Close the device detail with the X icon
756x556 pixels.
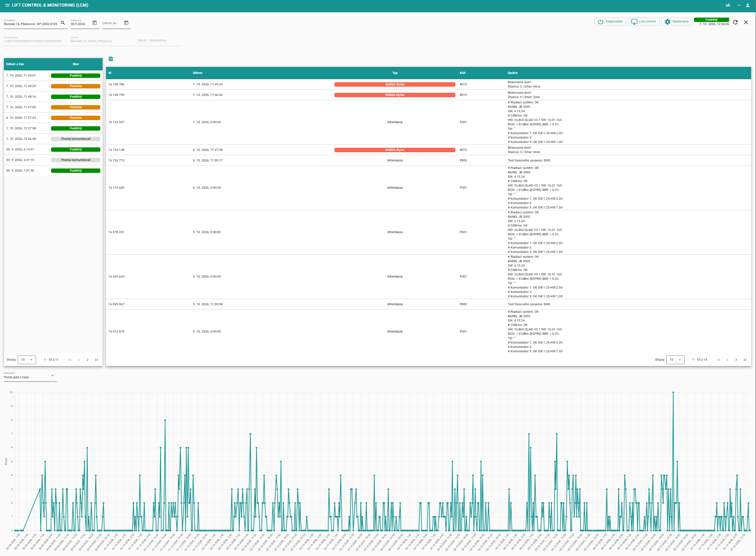point(746,22)
